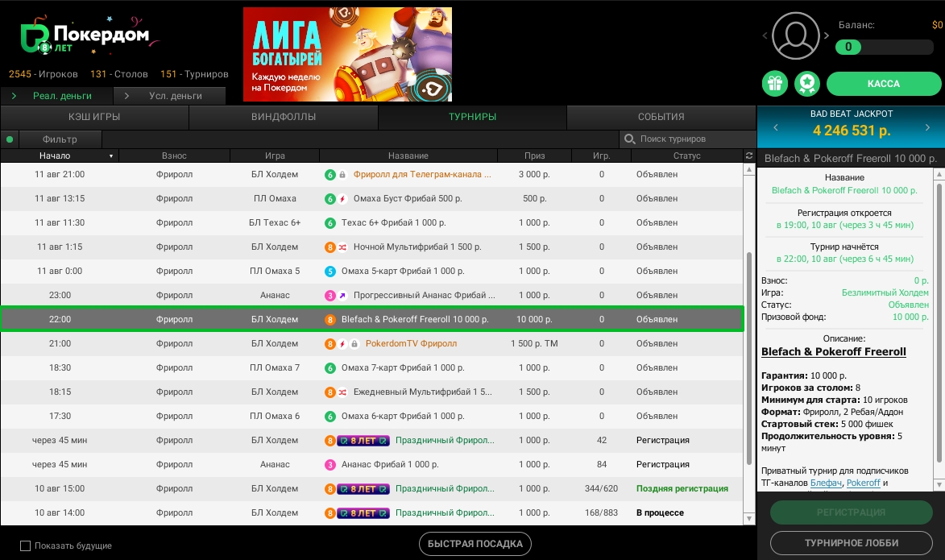Open the Блефач Telegram link
Viewport: 945px width, 560px height.
tap(826, 483)
